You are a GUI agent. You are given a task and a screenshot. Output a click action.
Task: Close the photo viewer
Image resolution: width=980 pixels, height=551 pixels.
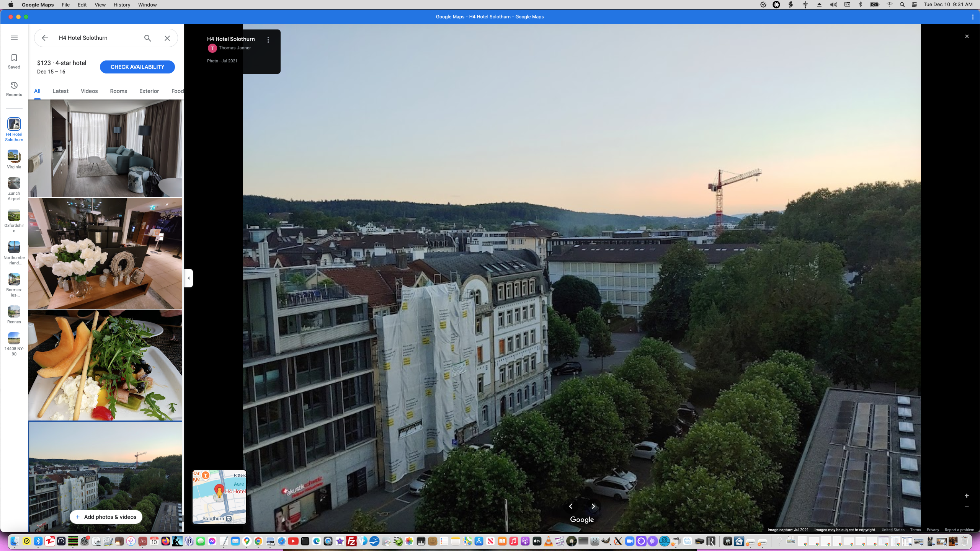[x=967, y=36]
